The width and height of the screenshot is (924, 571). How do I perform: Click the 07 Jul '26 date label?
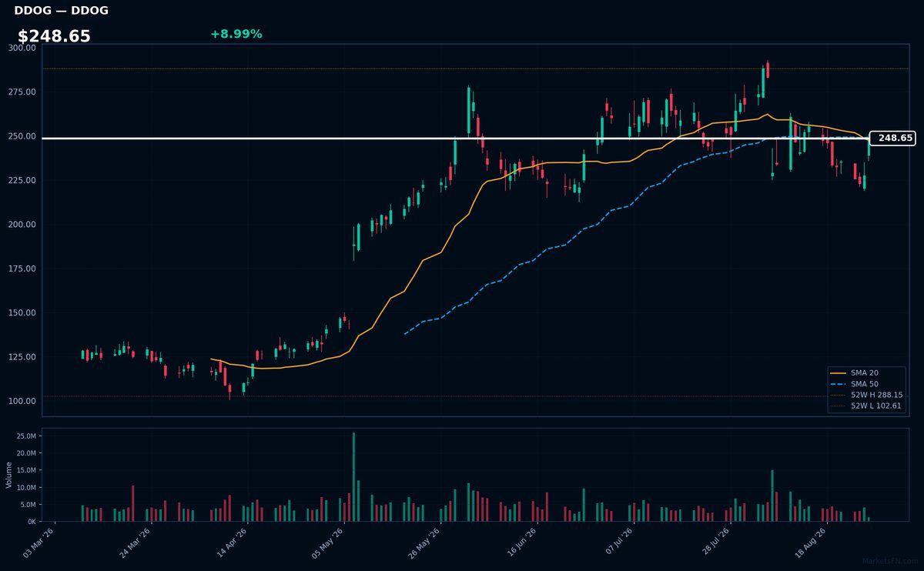point(618,543)
